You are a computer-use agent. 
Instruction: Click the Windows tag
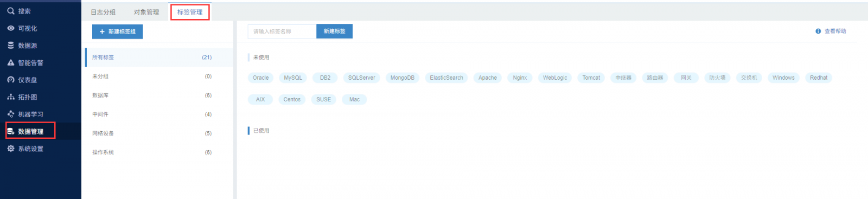(x=783, y=78)
